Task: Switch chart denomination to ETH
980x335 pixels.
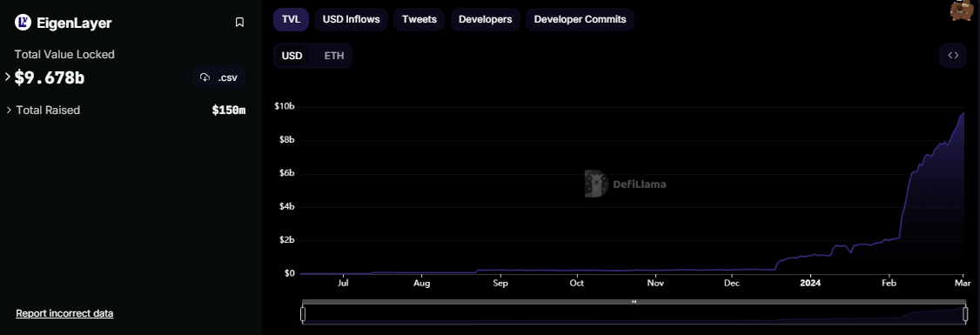Action: click(333, 56)
